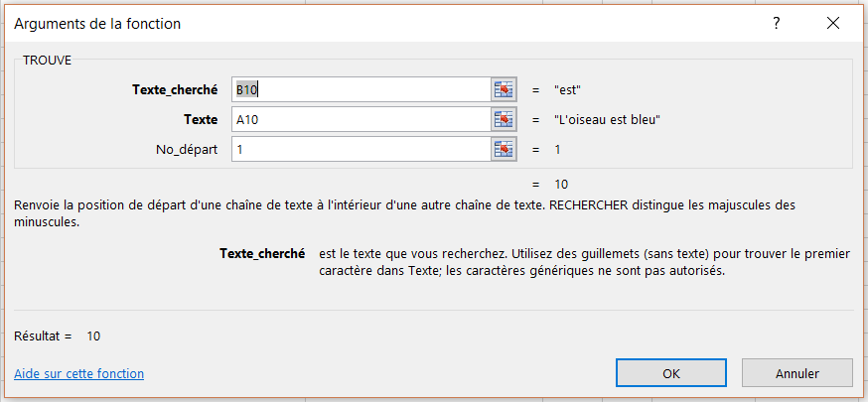
Task: Click the evaluated value "L'oiseau est bleu"
Action: pos(608,120)
